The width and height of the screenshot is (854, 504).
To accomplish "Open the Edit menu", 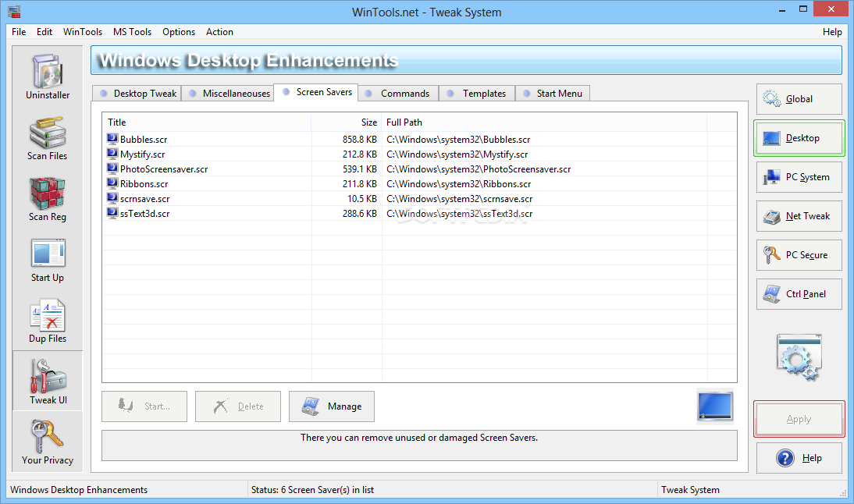I will pos(44,31).
